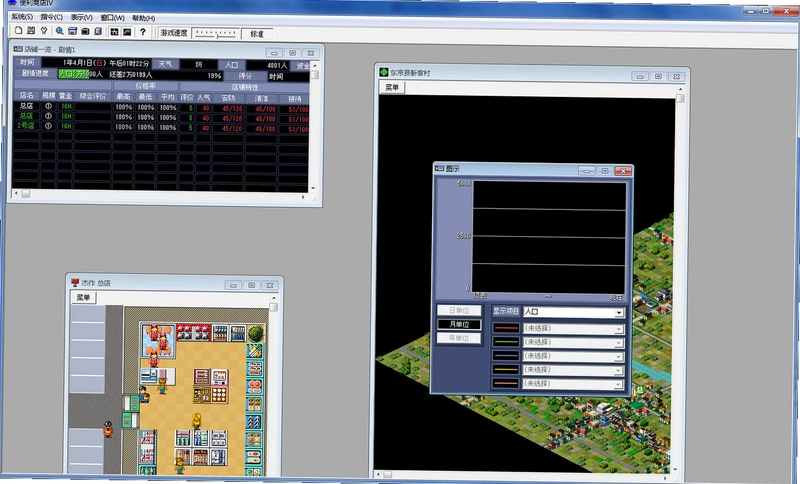Open the 系统(S) menu
The image size is (800, 484).
[22, 17]
